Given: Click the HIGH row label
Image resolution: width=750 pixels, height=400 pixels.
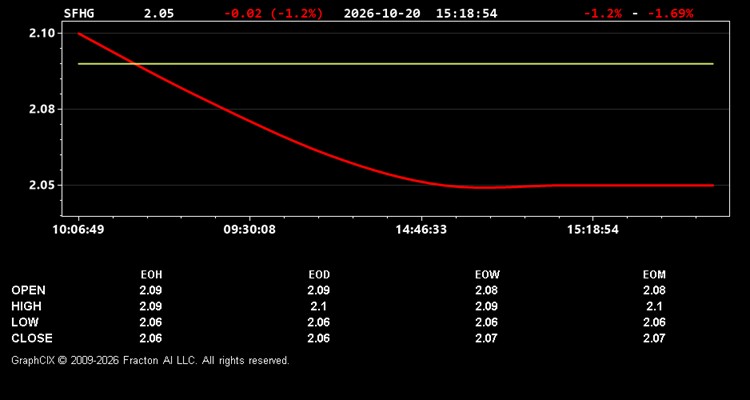Looking at the screenshot, I should (x=26, y=306).
